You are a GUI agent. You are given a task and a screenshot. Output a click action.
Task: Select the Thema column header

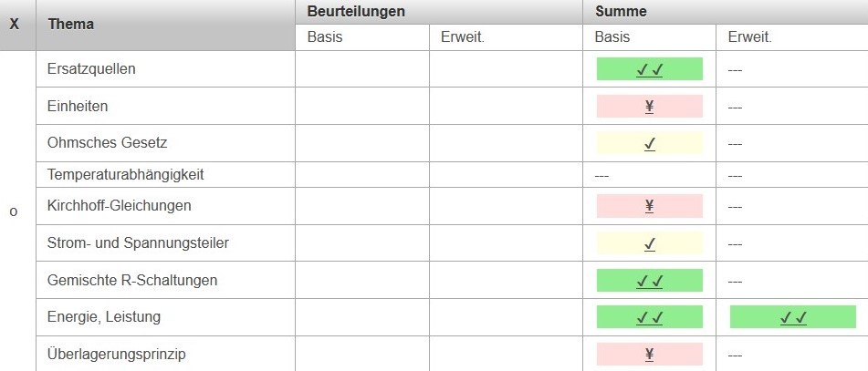click(71, 25)
